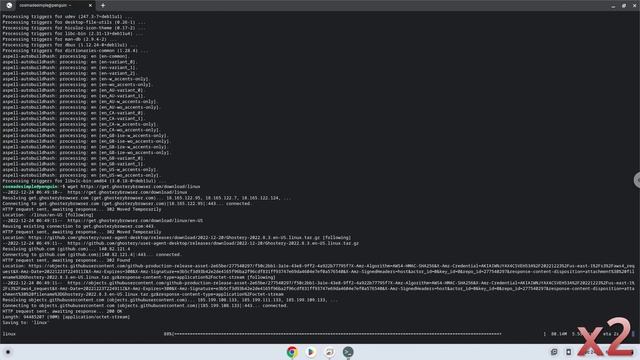Open the notifications tray icon
The height and width of the screenshot is (360, 640).
(554, 352)
